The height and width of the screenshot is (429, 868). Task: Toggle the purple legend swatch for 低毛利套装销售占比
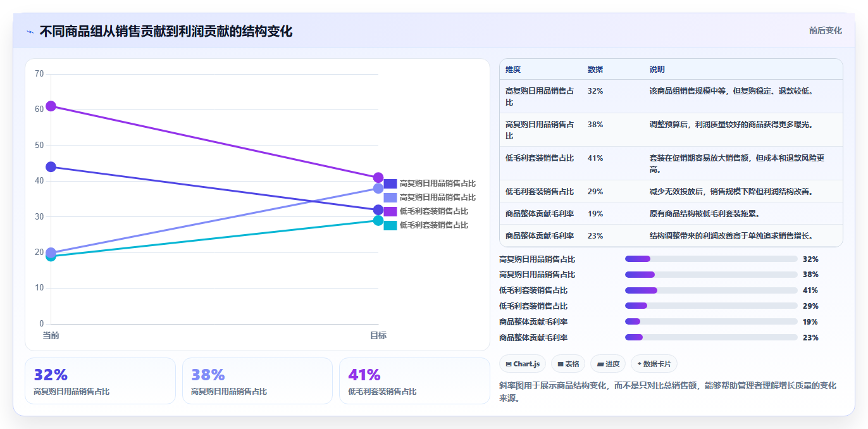pyautogui.click(x=390, y=211)
